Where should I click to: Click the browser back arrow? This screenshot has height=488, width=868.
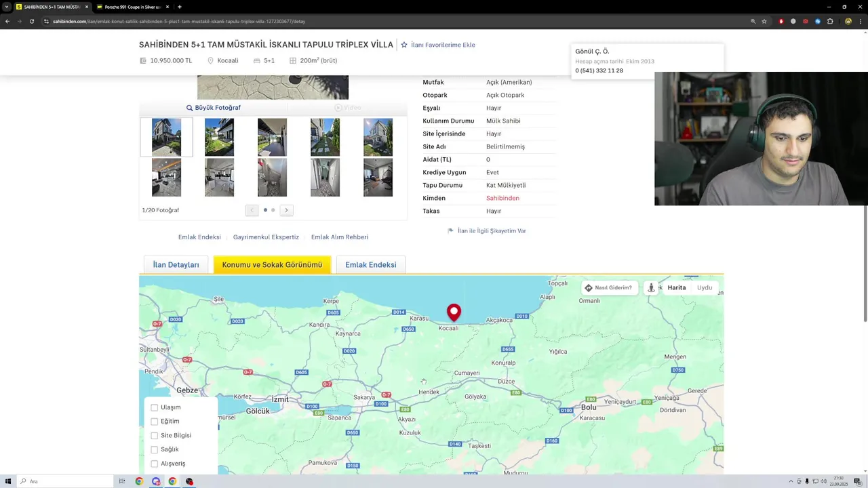coord(7,21)
